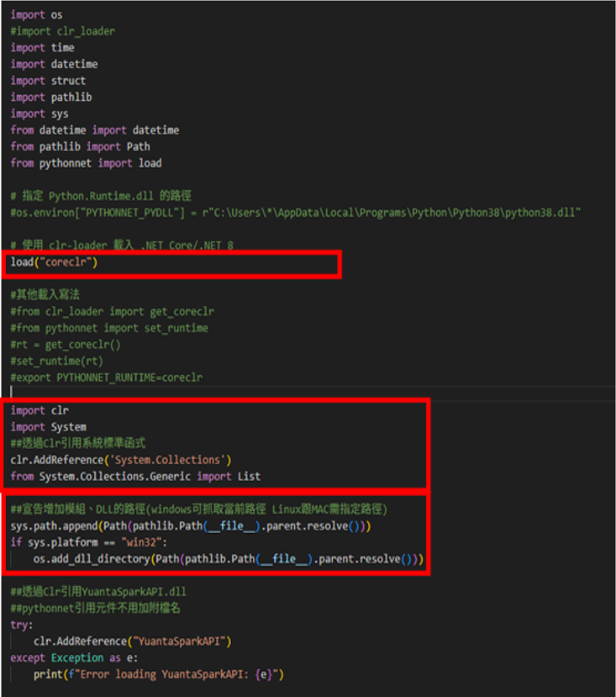
Task: Click the 'if sys.platform == "win32":' line
Action: click(89, 542)
